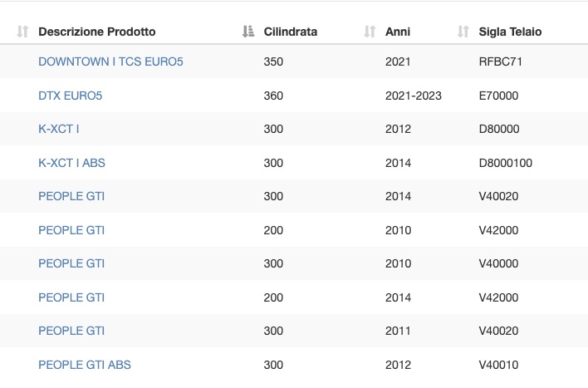Click the Sigla Telaio column header
Image resolution: width=588 pixels, height=388 pixels.
pyautogui.click(x=510, y=32)
